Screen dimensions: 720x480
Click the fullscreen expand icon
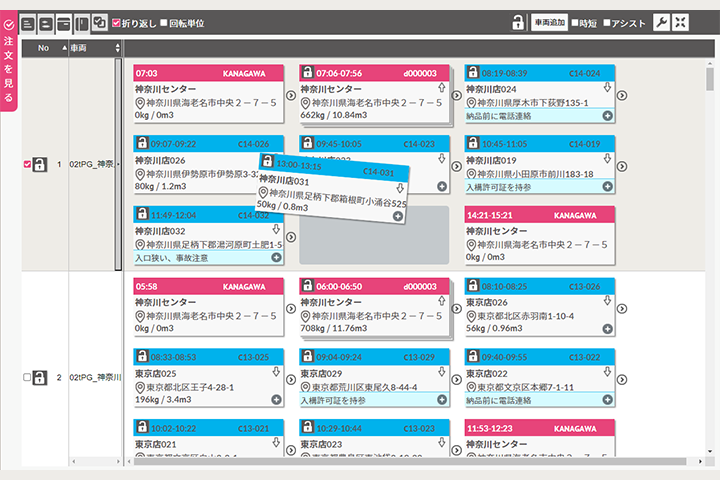coord(680,23)
